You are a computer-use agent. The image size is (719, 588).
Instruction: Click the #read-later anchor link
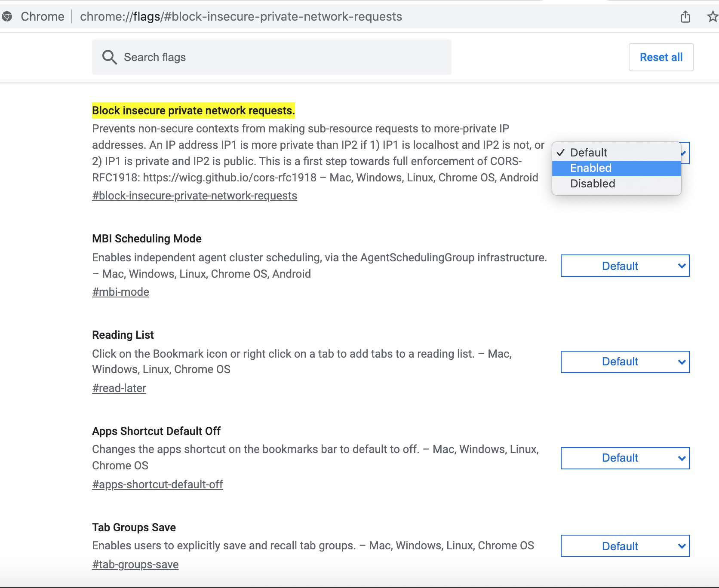click(x=119, y=389)
